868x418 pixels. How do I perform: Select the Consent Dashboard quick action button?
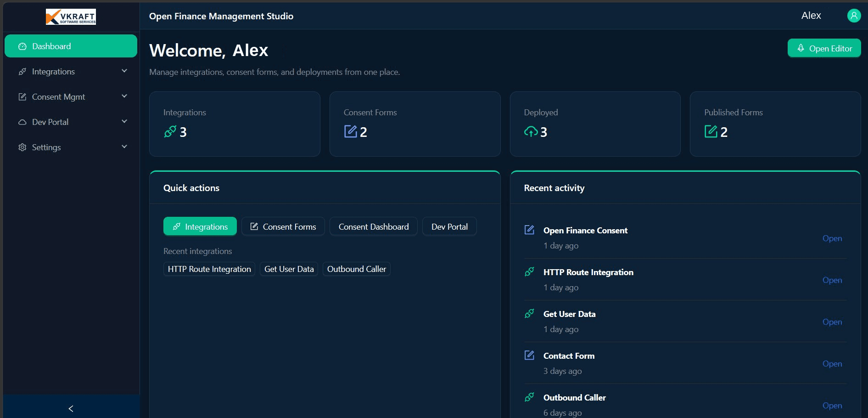374,226
